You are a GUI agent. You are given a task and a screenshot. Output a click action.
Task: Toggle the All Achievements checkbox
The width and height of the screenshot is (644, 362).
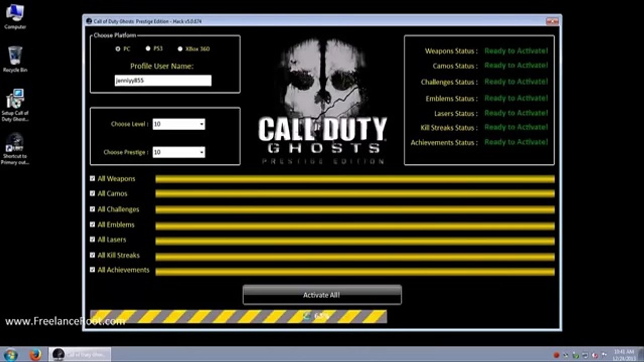(92, 269)
